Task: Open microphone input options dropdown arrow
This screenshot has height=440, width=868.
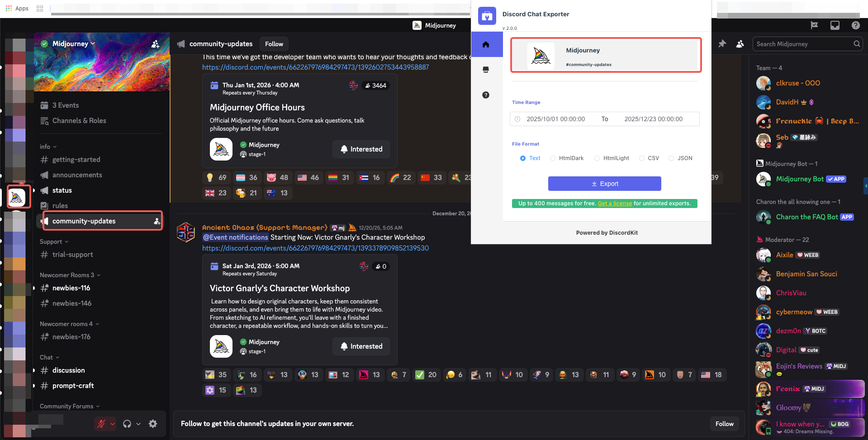Action: pos(113,424)
